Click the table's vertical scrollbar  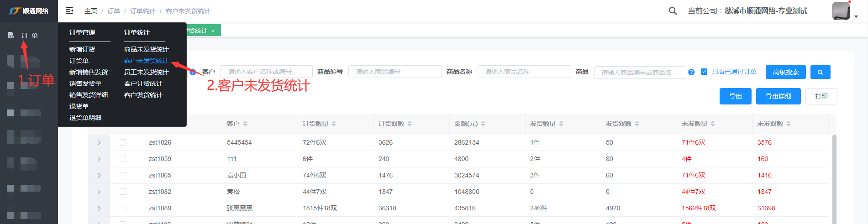tap(834, 178)
